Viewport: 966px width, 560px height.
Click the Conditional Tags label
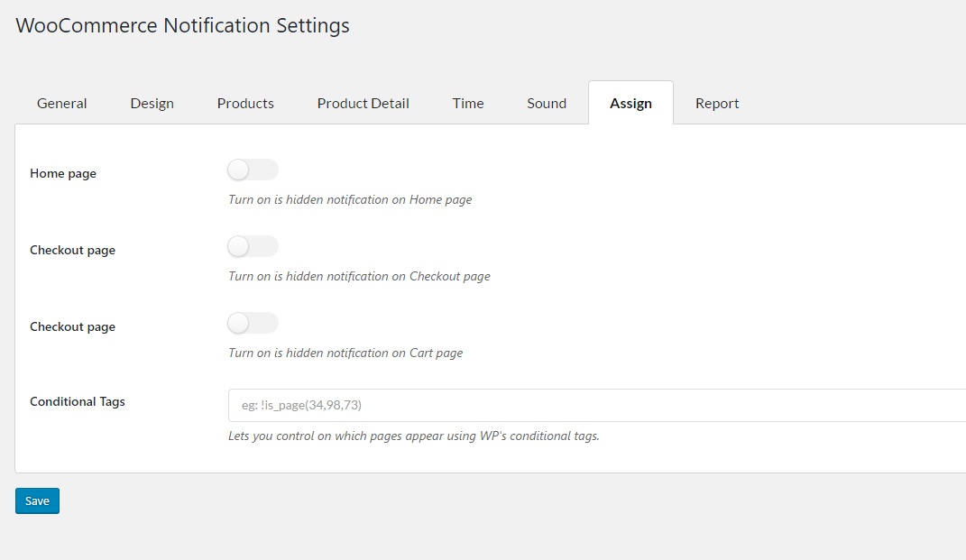point(77,401)
